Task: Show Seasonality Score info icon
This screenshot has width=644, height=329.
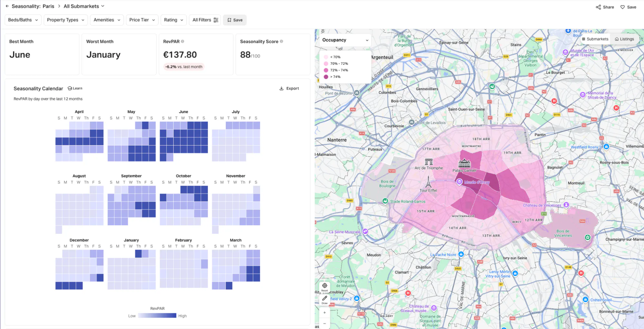Action: 282,42
